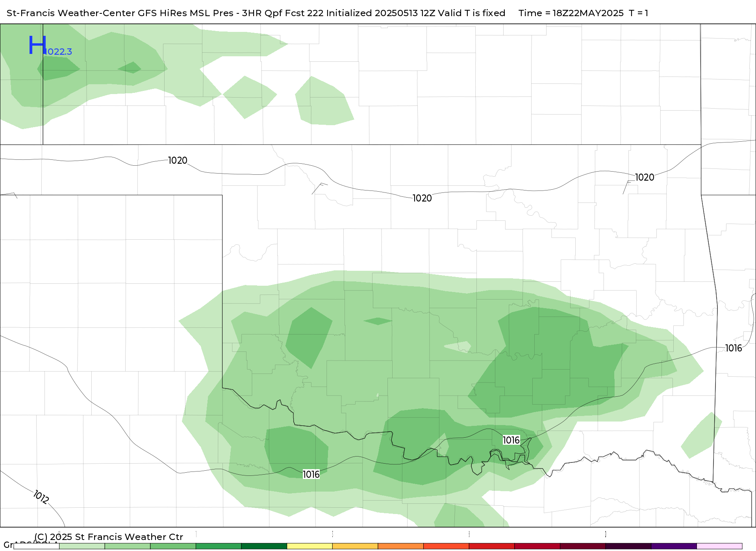Click the leftmost 1020 isobar label
This screenshot has width=756, height=551.
point(178,161)
